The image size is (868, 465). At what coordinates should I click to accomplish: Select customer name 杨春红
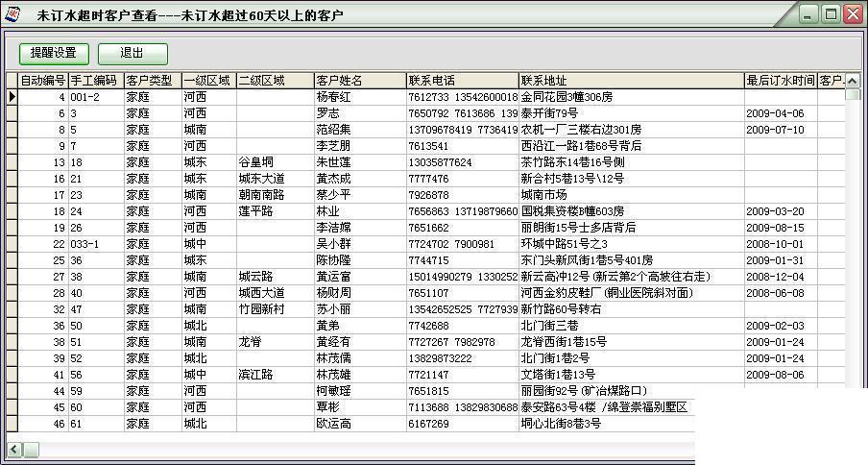(333, 97)
